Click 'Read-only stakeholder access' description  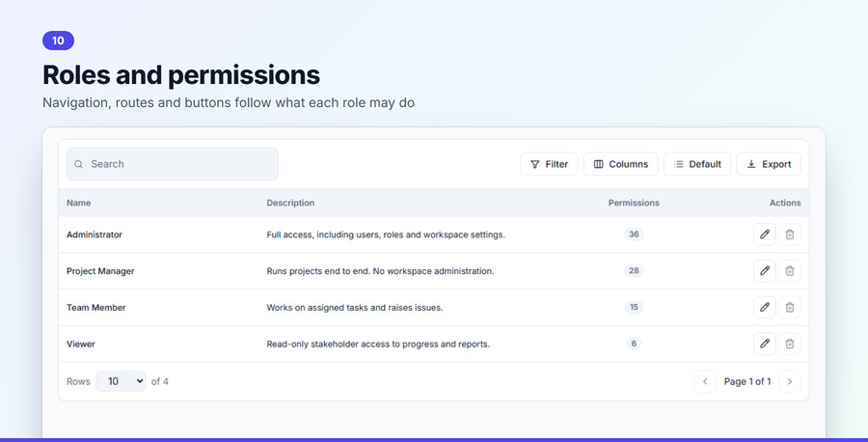pyautogui.click(x=378, y=344)
